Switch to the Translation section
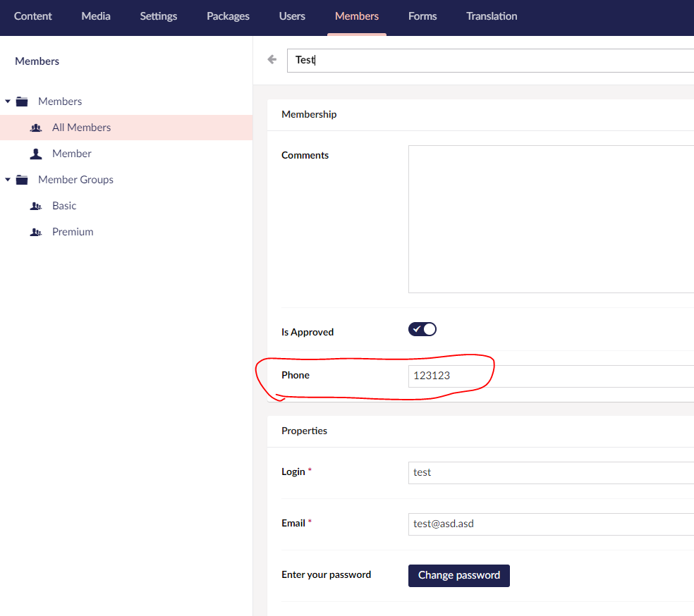 click(491, 16)
